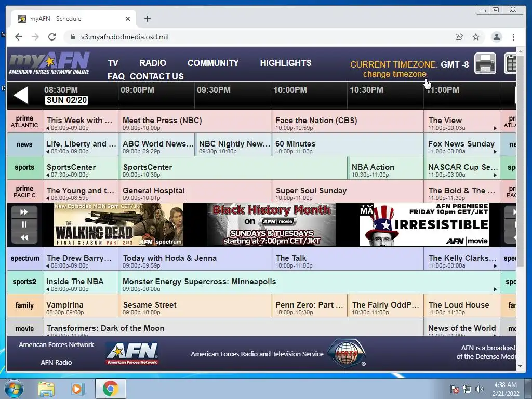Open Today with Hoda & Jenna listing
Image resolution: width=532 pixels, height=399 pixels.
(195, 259)
